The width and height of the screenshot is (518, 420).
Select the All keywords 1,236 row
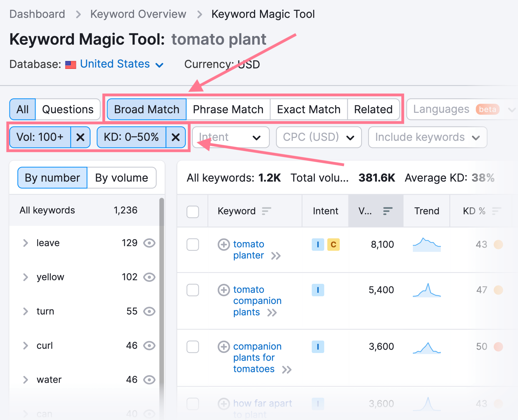coord(84,210)
